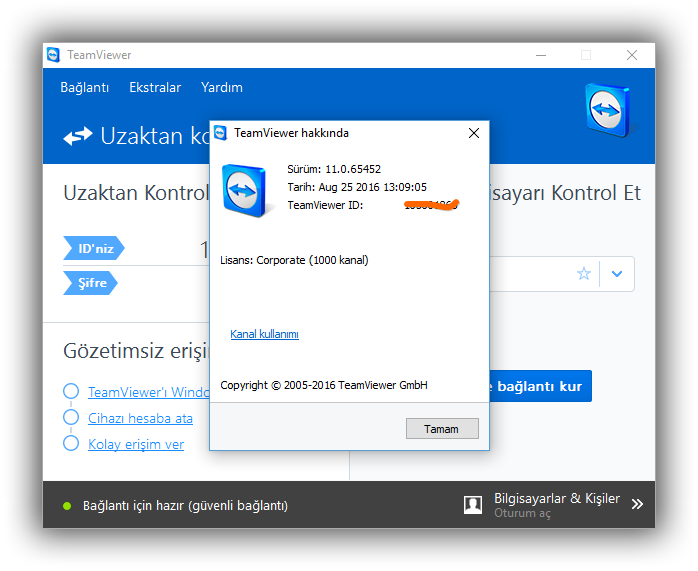Close the TeamViewer main window
The height and width of the screenshot is (571, 698).
[x=632, y=55]
